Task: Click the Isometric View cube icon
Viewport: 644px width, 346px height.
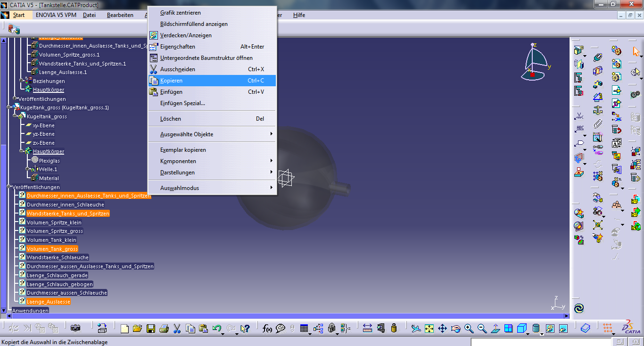Action: tap(521, 328)
